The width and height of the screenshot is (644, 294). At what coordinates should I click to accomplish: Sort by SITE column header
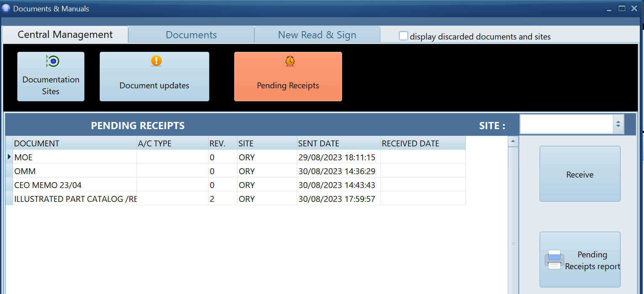coord(267,143)
